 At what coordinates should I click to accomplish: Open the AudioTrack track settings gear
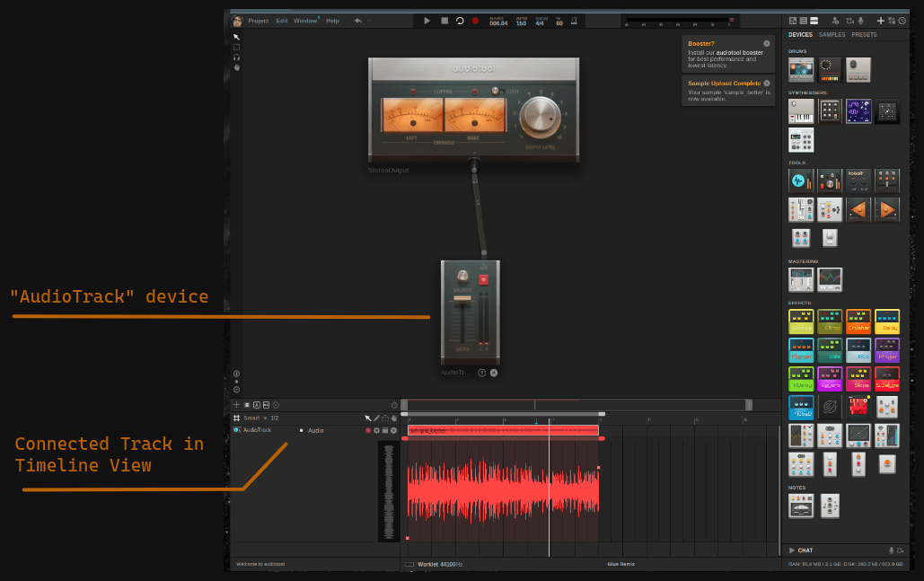click(x=376, y=430)
